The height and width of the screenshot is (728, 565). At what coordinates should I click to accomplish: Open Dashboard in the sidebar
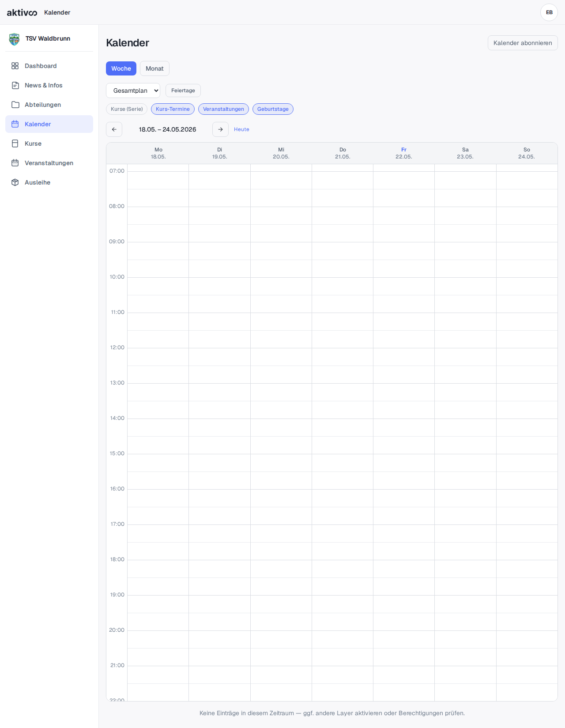[49, 66]
